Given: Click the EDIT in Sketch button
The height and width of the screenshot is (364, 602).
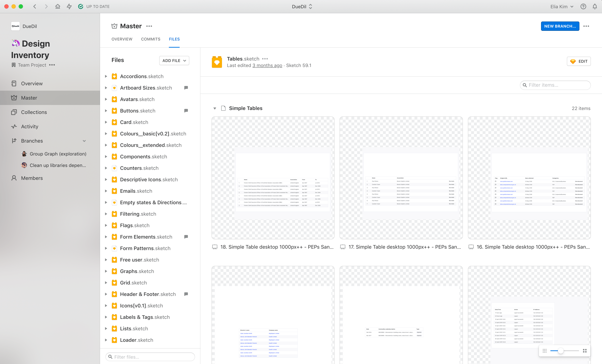Looking at the screenshot, I should pos(579,61).
